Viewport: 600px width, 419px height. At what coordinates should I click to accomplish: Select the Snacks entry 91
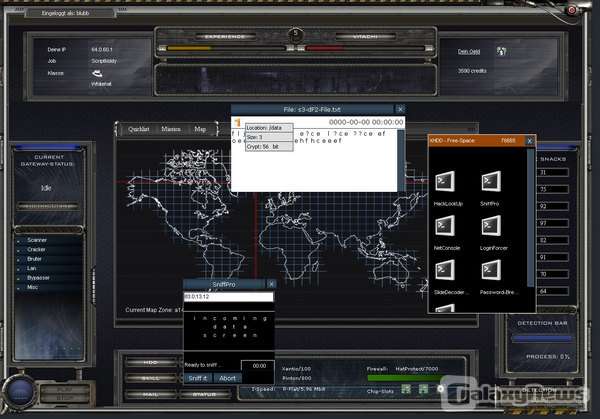tap(553, 257)
